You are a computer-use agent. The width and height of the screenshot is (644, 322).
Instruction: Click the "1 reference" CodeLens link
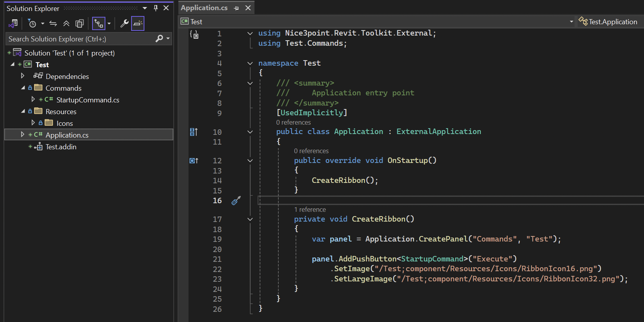pyautogui.click(x=310, y=209)
